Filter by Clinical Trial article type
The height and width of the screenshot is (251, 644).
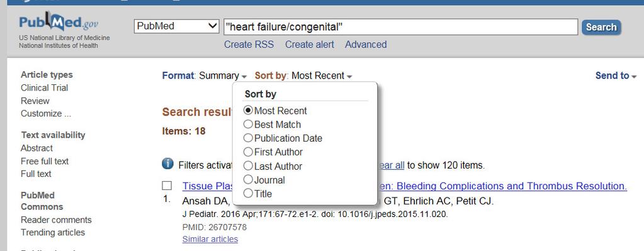(44, 88)
